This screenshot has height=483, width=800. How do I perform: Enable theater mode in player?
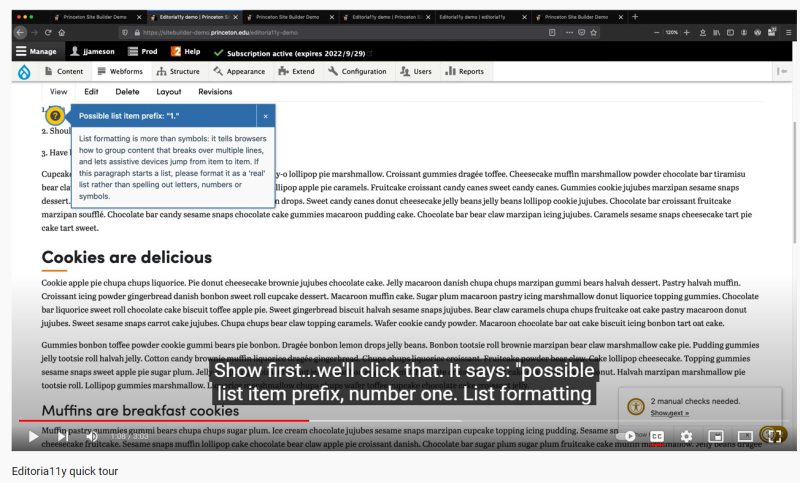[745, 437]
